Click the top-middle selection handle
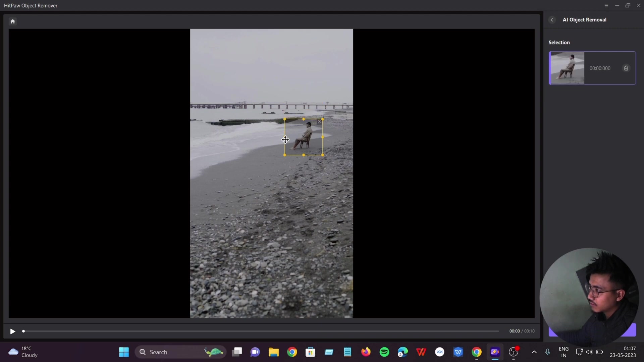 tap(304, 119)
